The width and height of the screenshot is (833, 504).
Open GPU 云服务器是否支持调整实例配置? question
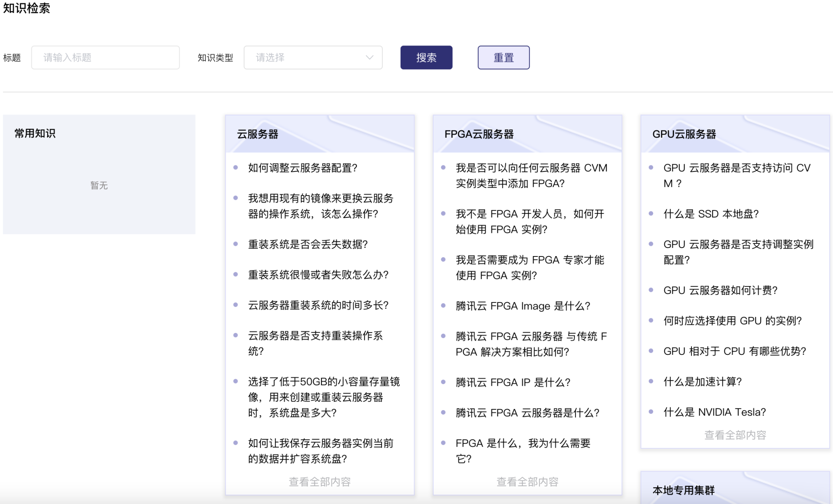click(739, 252)
